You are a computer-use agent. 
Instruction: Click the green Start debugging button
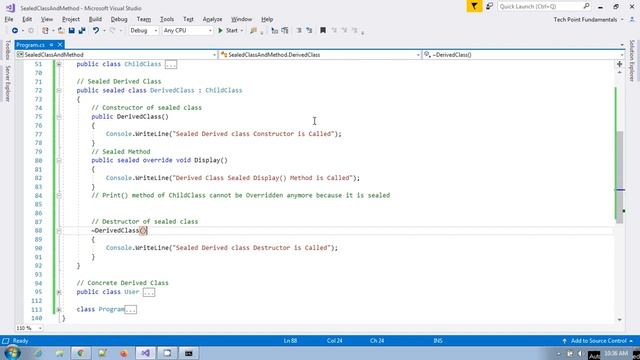(x=228, y=31)
